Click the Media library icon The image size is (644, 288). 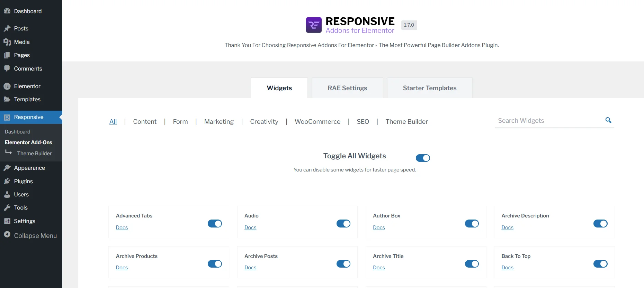point(7,42)
